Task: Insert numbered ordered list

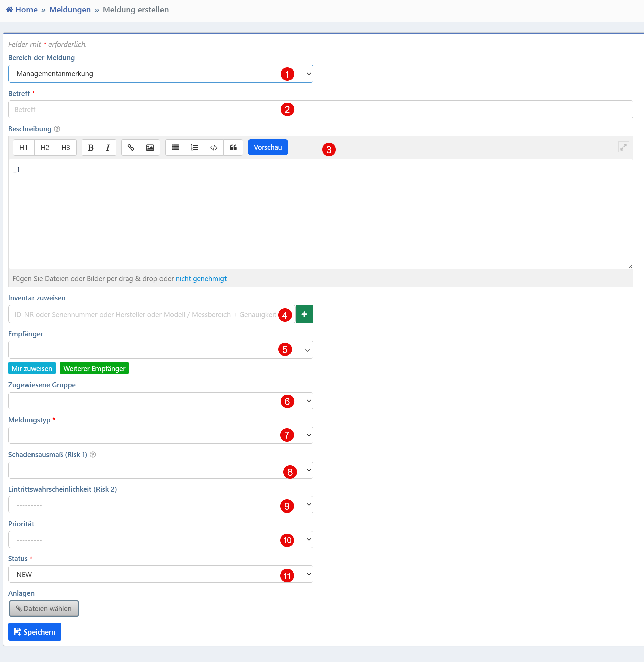Action: click(194, 147)
